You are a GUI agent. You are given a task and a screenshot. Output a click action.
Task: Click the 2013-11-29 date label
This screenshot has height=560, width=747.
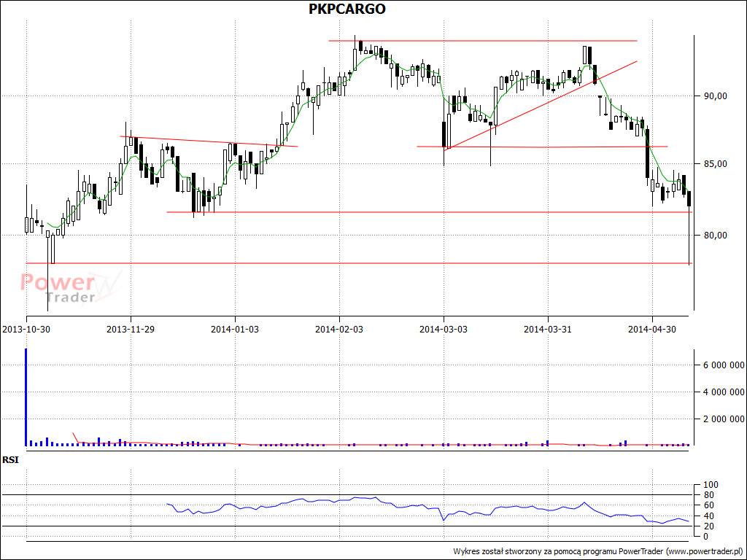click(131, 329)
